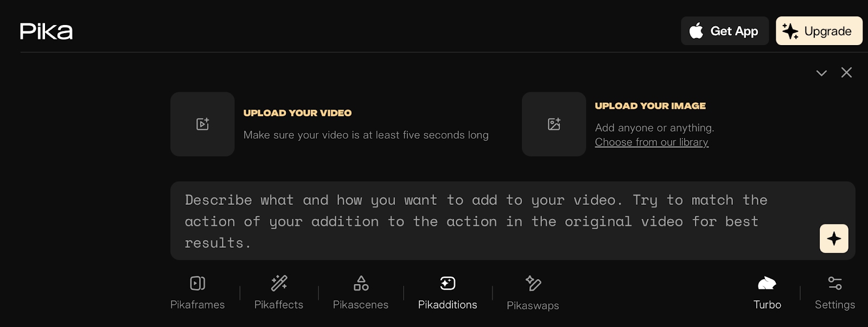Click the UPLOAD YOUR IMAGE heading

click(x=650, y=106)
